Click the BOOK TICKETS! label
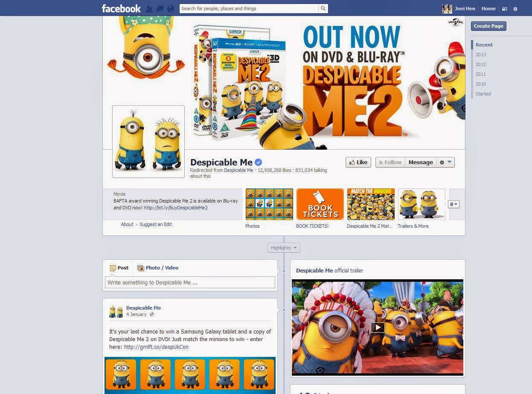This screenshot has width=532, height=394. tap(312, 226)
